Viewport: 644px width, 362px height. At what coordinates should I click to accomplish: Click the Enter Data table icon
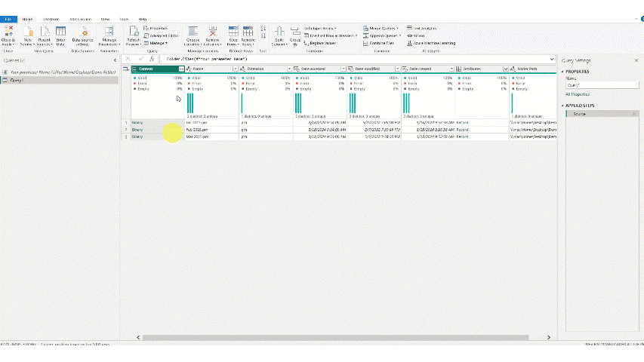pos(60,32)
